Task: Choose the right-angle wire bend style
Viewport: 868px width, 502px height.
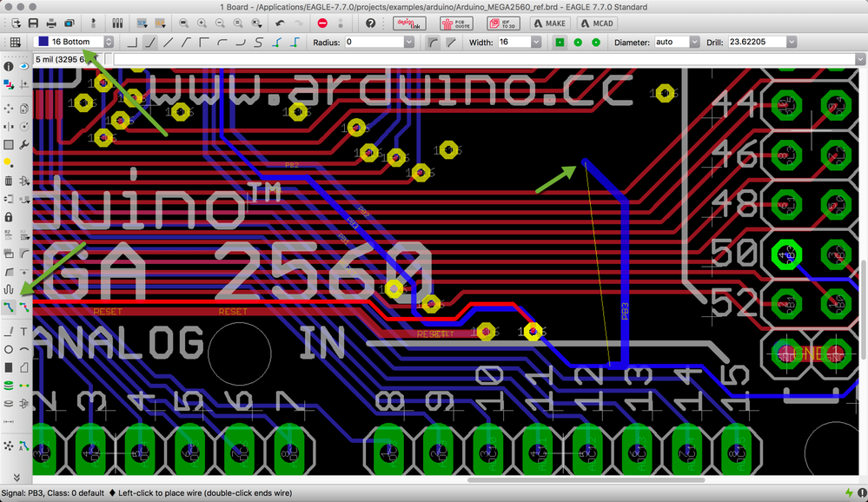Action: coord(132,42)
